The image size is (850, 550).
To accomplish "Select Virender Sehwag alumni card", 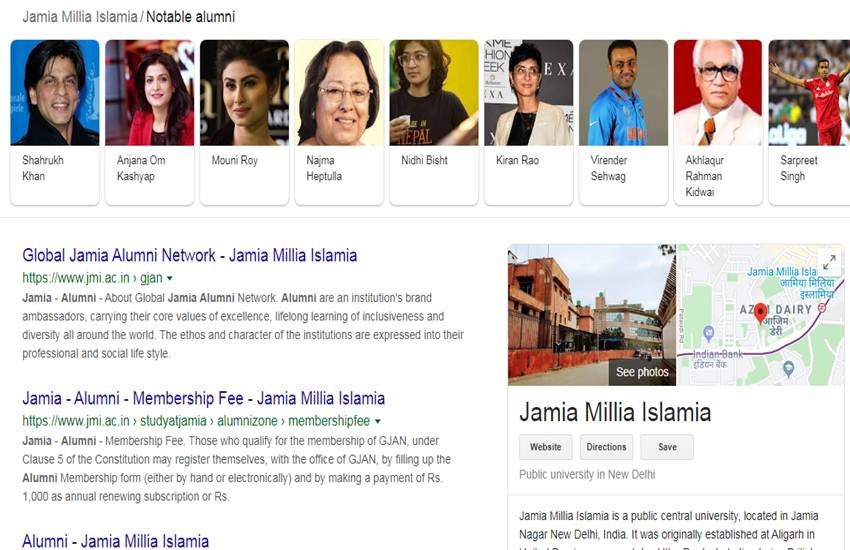I will coord(623,122).
